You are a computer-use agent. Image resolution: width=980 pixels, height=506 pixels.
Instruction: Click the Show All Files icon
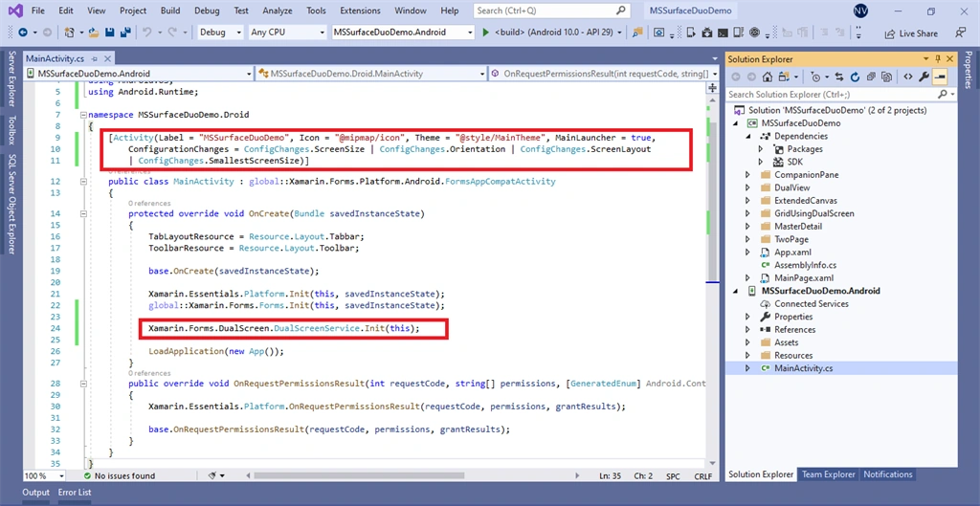886,77
